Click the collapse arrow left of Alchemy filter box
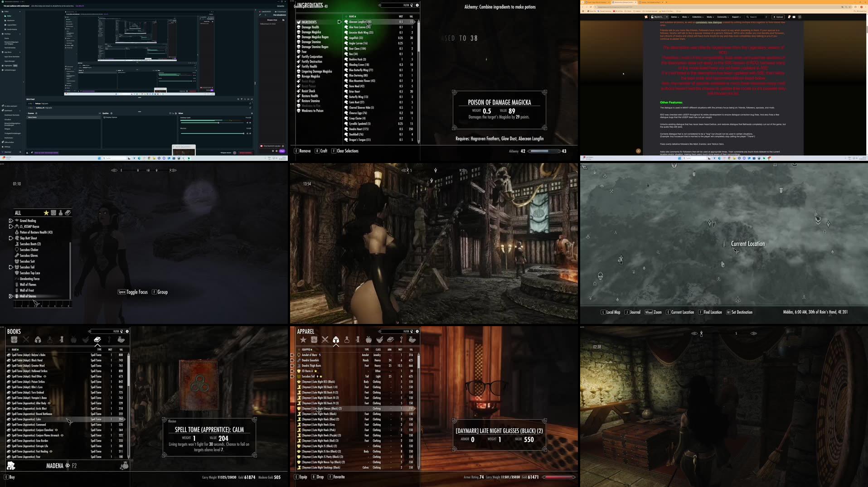Viewport: 868px width, 487px height. pos(380,5)
